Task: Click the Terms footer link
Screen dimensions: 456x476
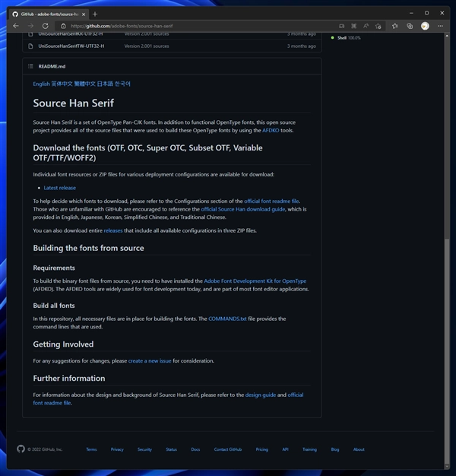Action: pyautogui.click(x=91, y=449)
